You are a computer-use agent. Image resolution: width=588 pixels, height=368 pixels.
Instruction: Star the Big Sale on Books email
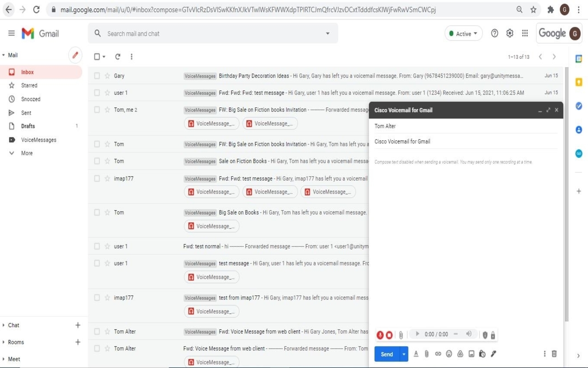click(107, 212)
